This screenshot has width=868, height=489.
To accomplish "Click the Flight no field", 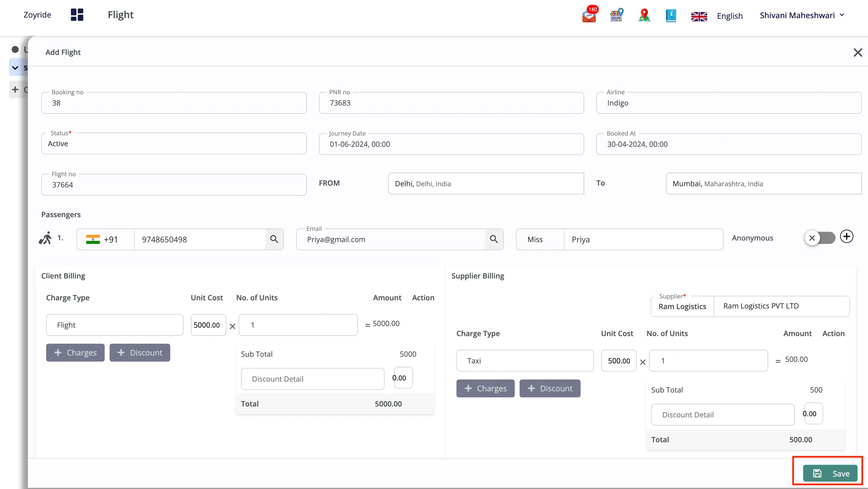I will click(174, 184).
